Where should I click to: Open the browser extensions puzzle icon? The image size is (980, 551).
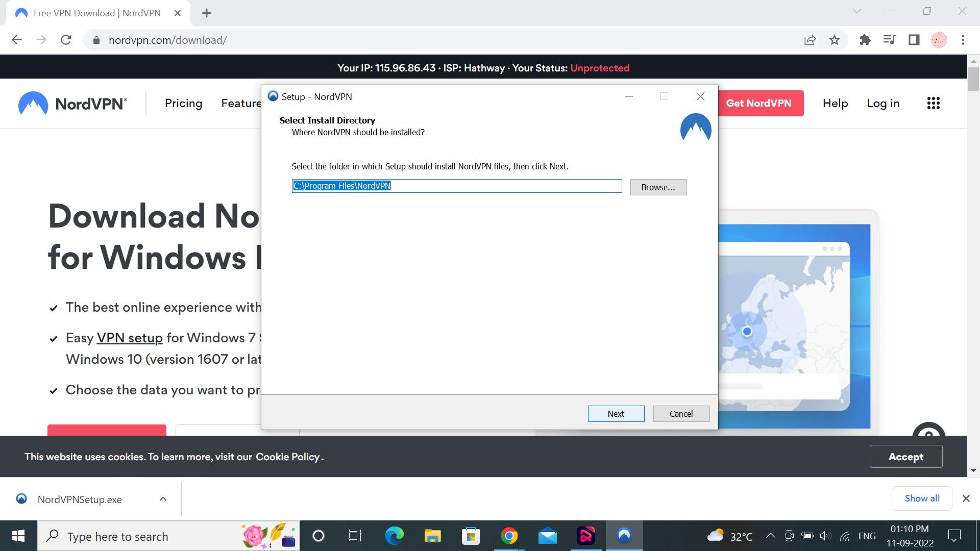tap(865, 40)
